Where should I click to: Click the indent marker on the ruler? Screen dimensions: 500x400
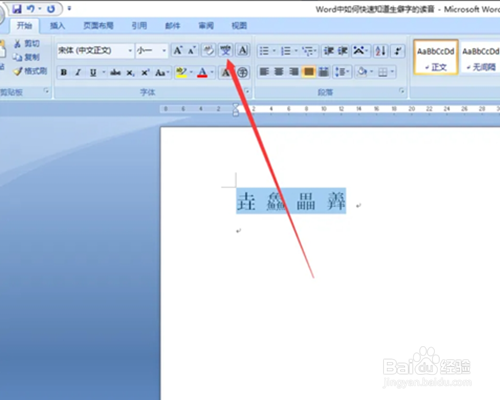[235, 109]
